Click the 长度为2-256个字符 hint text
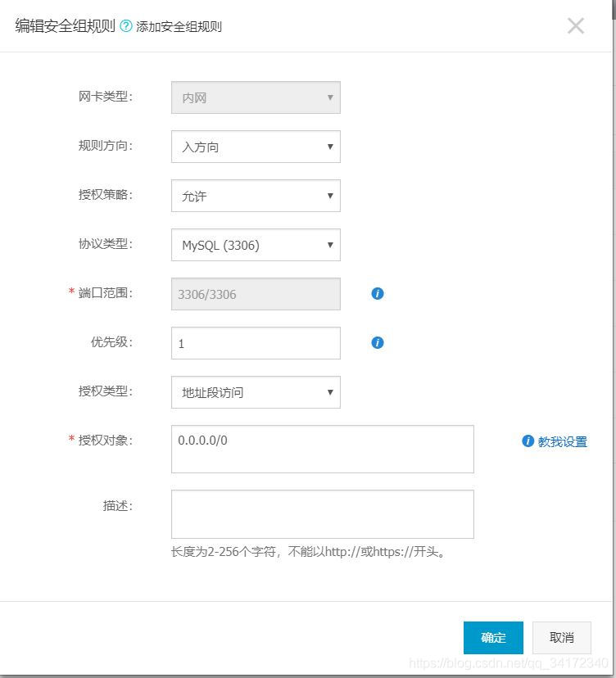Viewport: 616px width, 678px height. point(309,552)
